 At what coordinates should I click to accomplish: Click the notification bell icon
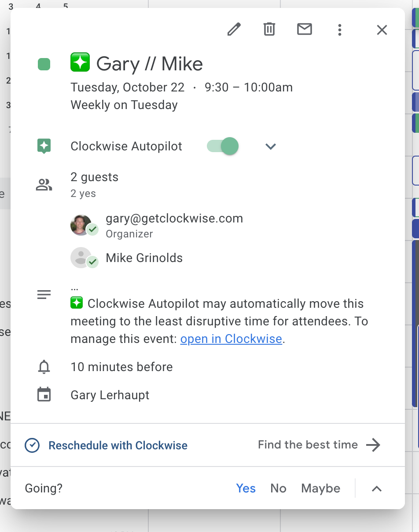point(44,367)
